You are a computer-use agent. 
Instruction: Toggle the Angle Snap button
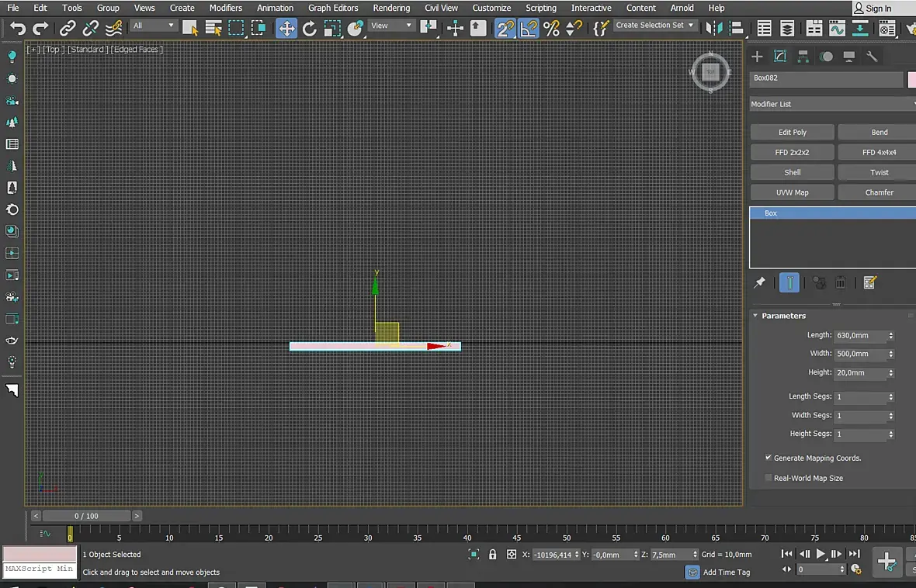pyautogui.click(x=529, y=29)
